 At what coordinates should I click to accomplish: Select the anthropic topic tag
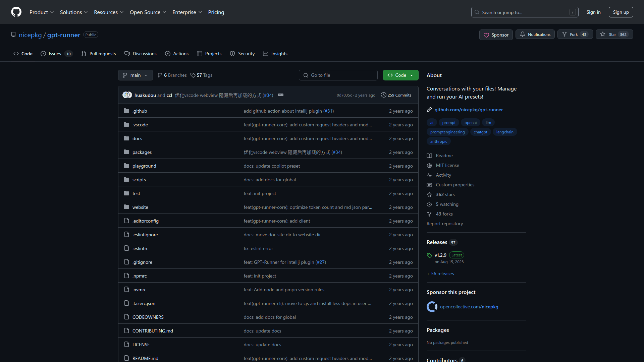click(x=439, y=141)
